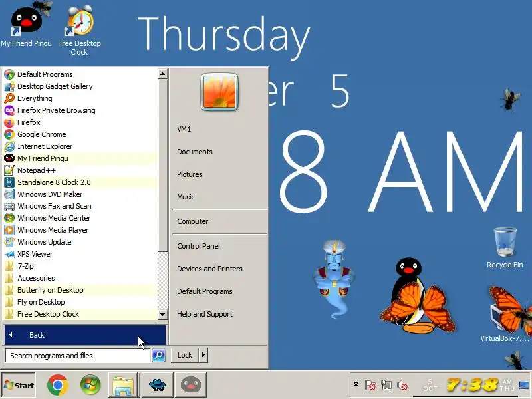Launch Windows Update icon
Screen dimensions: 532x399
9,242
